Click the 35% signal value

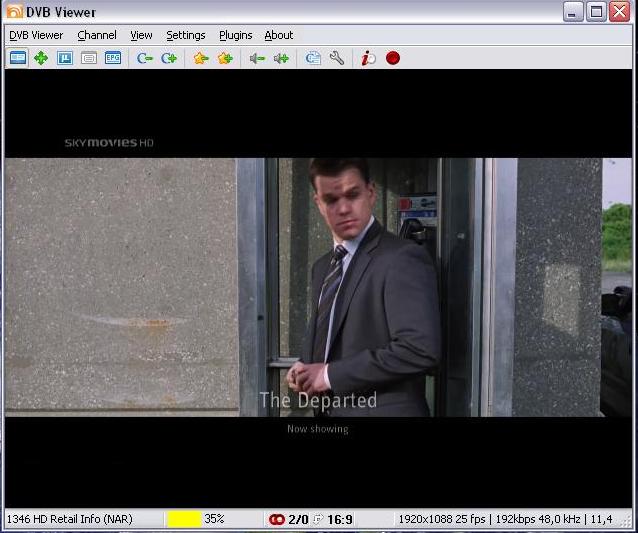point(214,519)
